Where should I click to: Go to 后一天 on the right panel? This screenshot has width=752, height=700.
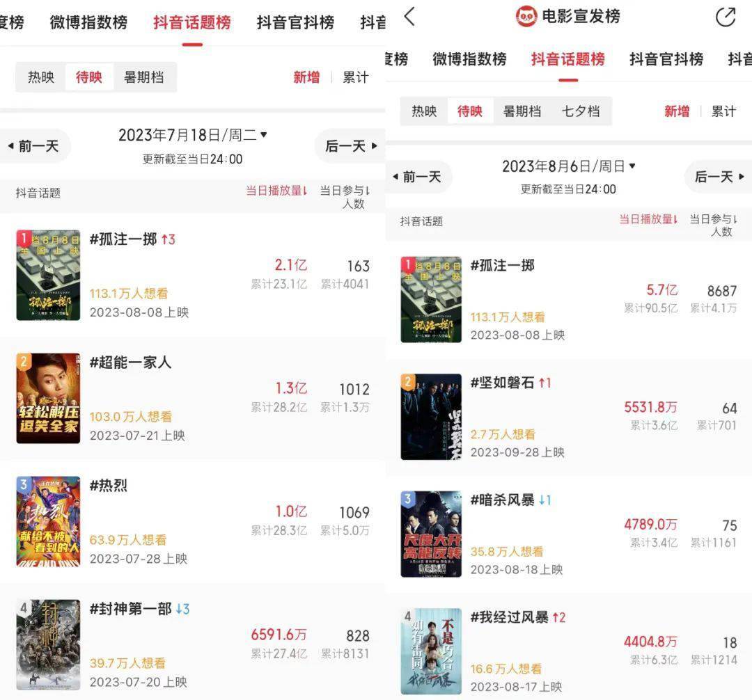coord(719,177)
